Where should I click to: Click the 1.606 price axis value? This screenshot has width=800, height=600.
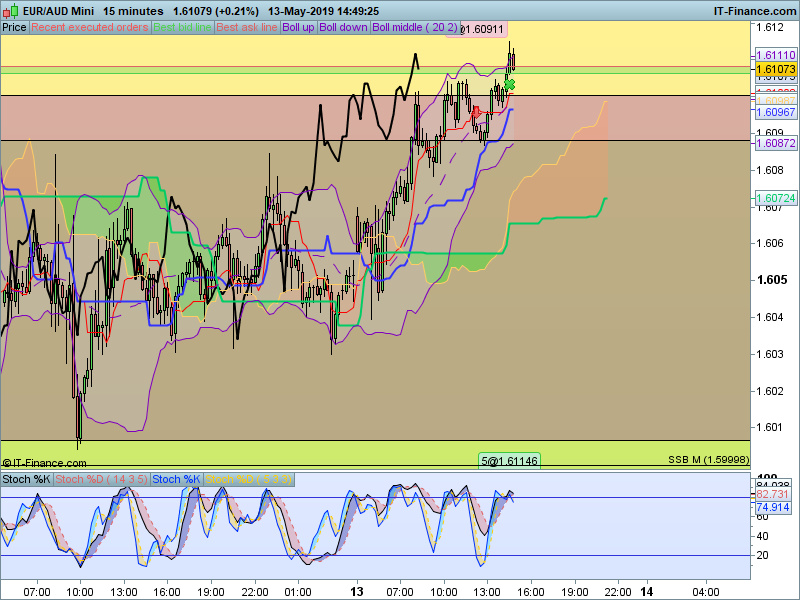tap(770, 243)
